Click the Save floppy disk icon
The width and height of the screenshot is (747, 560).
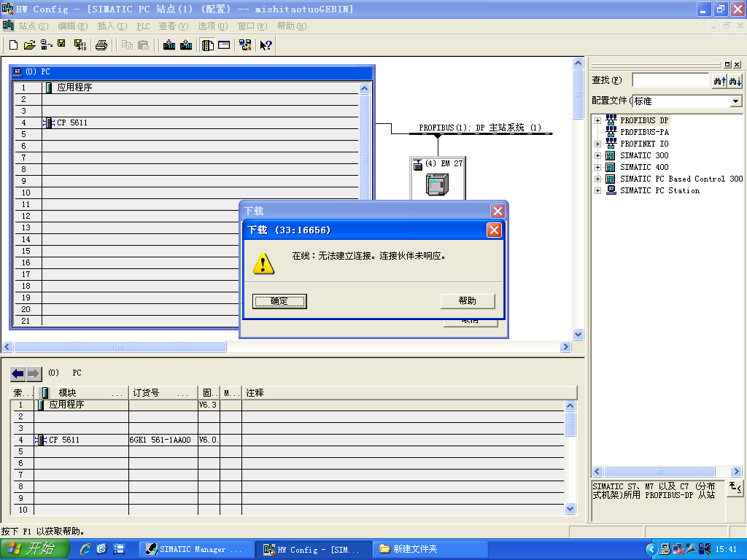(61, 44)
